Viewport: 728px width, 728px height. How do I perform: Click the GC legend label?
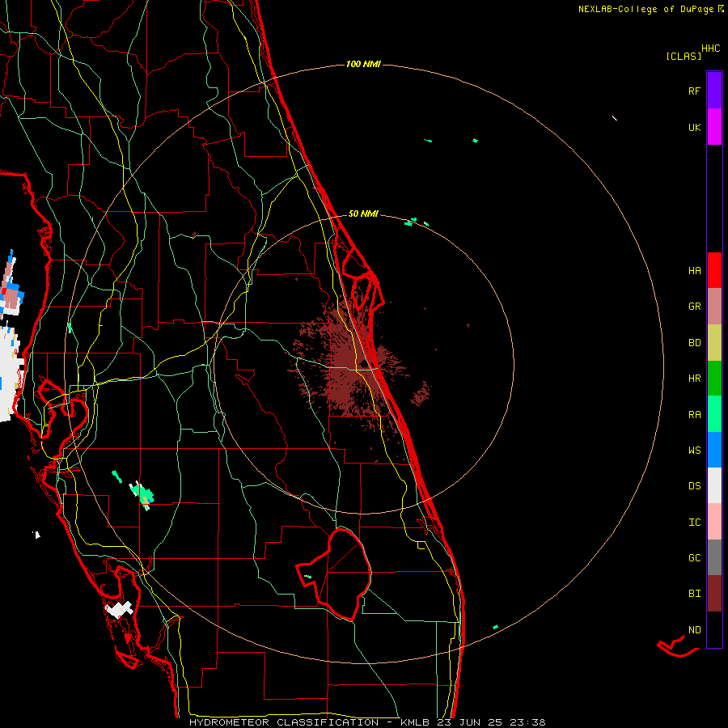click(x=694, y=558)
